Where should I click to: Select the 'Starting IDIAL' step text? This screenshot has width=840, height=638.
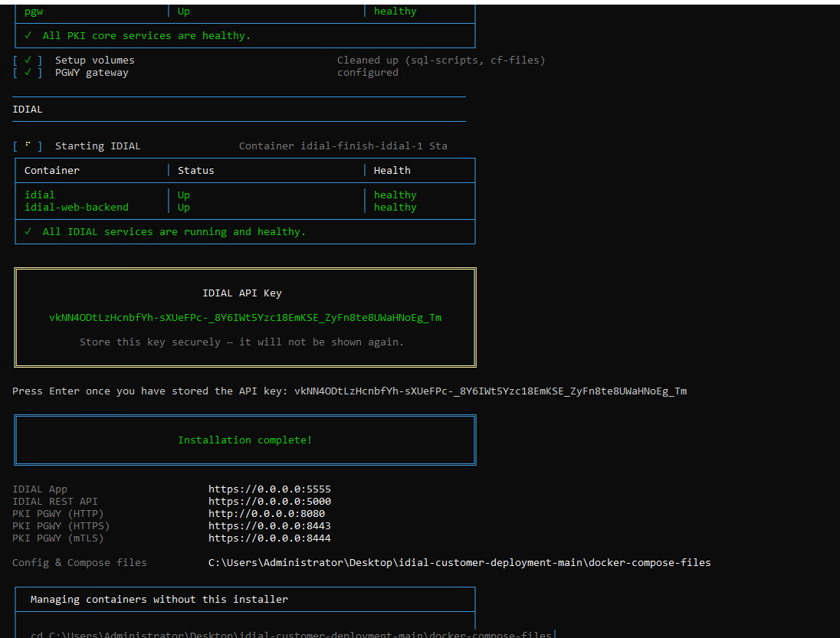coord(97,146)
